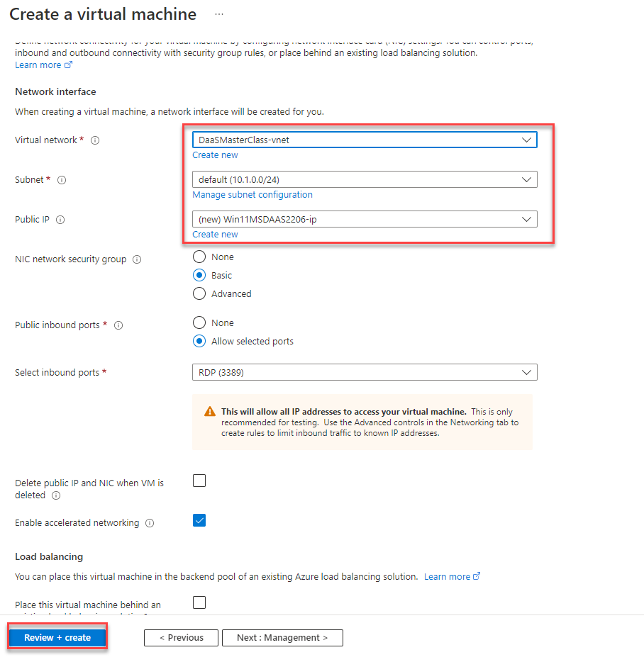
Task: Choose None for public inbound ports
Action: click(199, 322)
